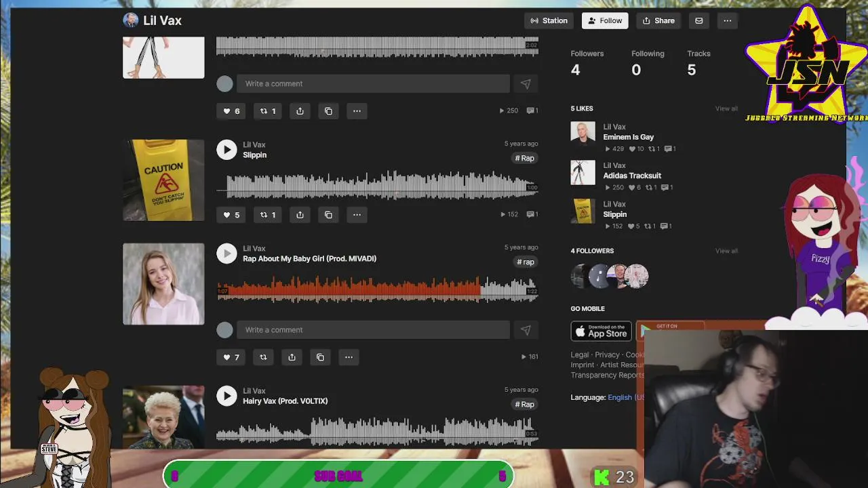The width and height of the screenshot is (868, 488).
Task: Play Rap About My Baby Girl track
Action: pos(226,253)
